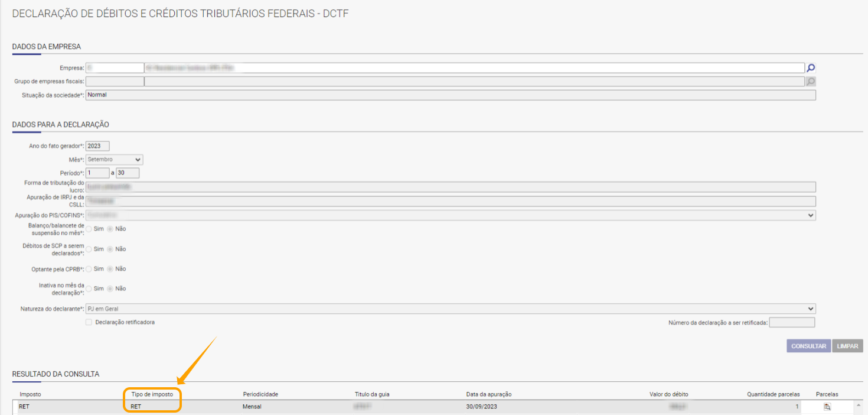Screen dimensions: 868x415
Task: Expand the Apuração do PIS/COFINS dropdown
Action: [x=451, y=215]
